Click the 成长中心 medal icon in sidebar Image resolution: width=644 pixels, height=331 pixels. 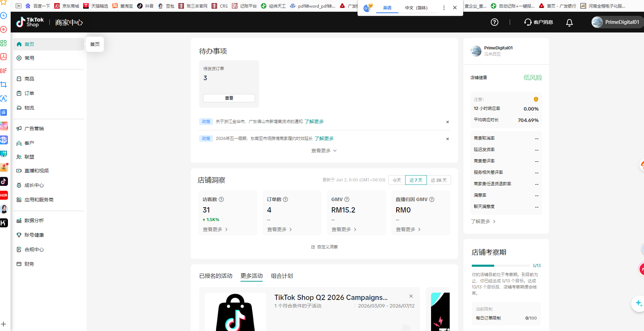click(x=19, y=185)
